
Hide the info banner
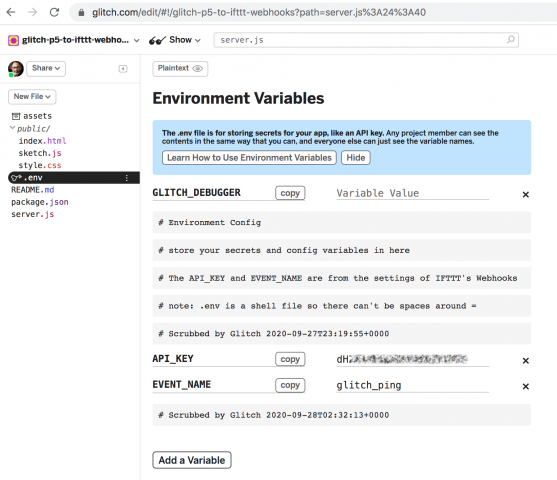tap(356, 158)
